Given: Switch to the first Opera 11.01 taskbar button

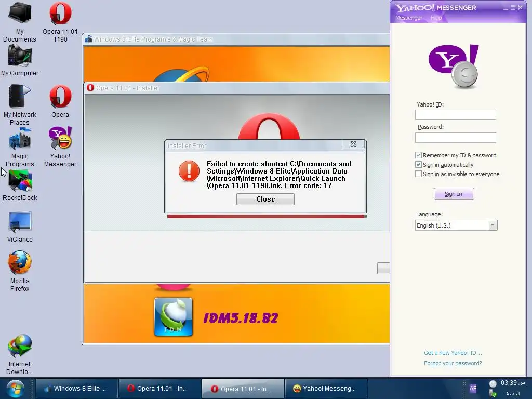Looking at the screenshot, I should tap(160, 389).
